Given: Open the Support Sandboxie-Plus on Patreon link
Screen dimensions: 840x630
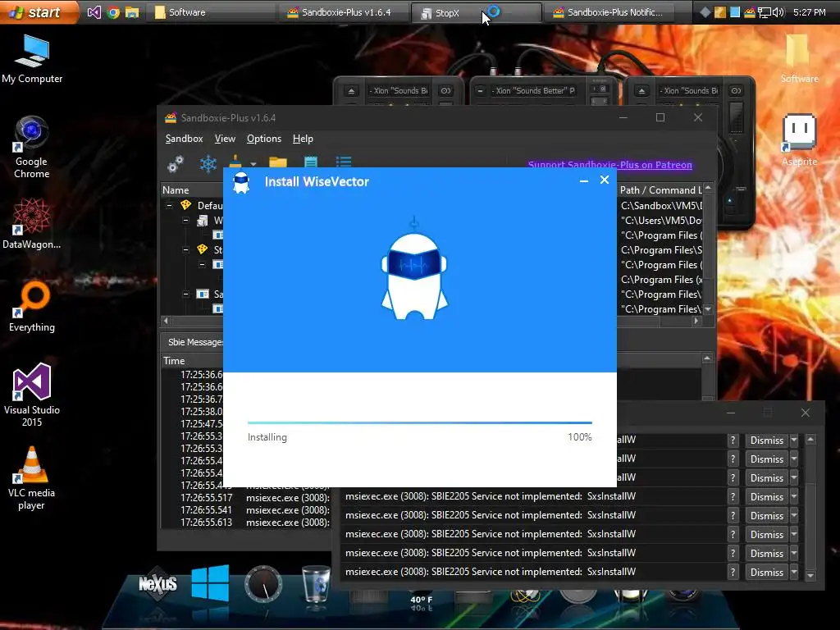Looking at the screenshot, I should click(609, 165).
